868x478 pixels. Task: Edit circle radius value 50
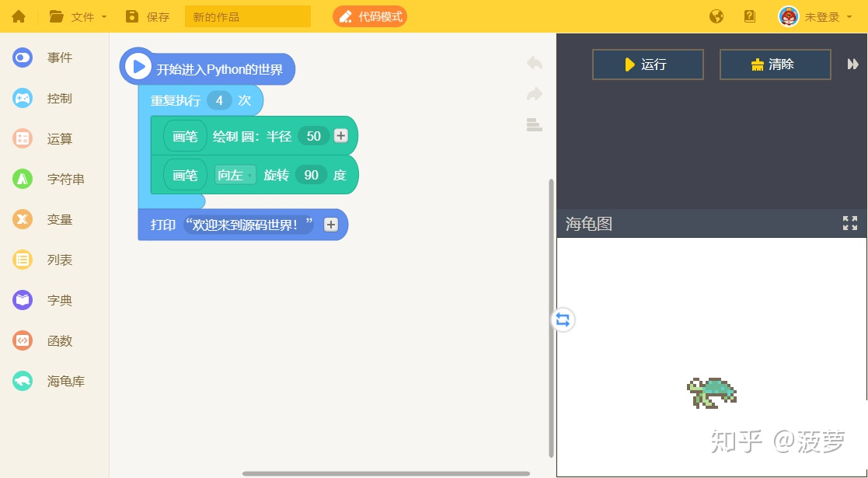[314, 136]
